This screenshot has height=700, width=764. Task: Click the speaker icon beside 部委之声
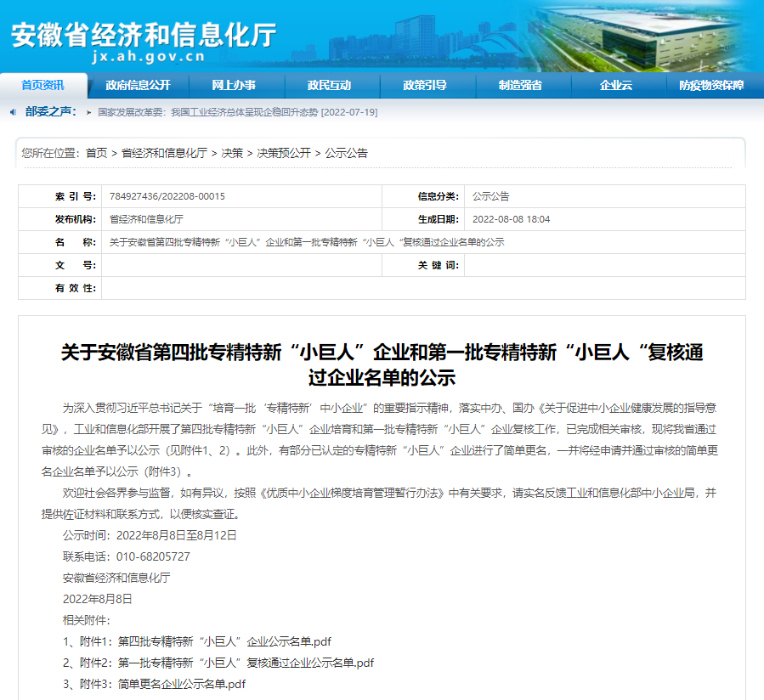[13, 112]
